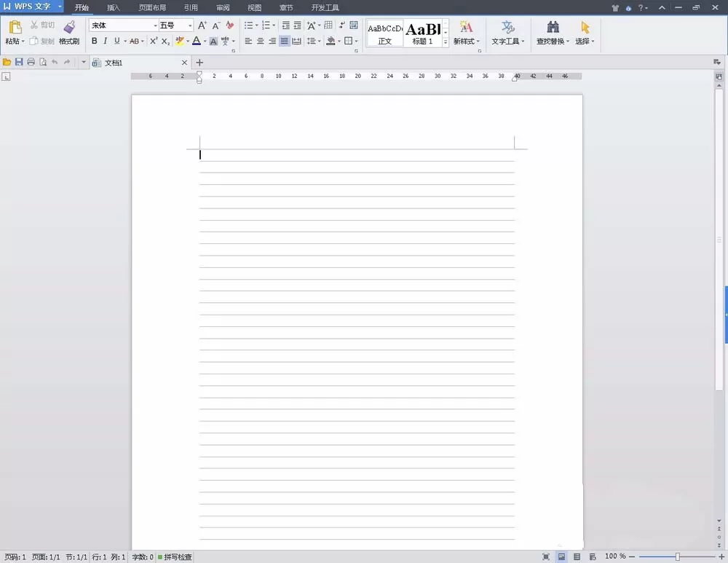Activate the Format Painter (格式刷) brush

coord(69,32)
